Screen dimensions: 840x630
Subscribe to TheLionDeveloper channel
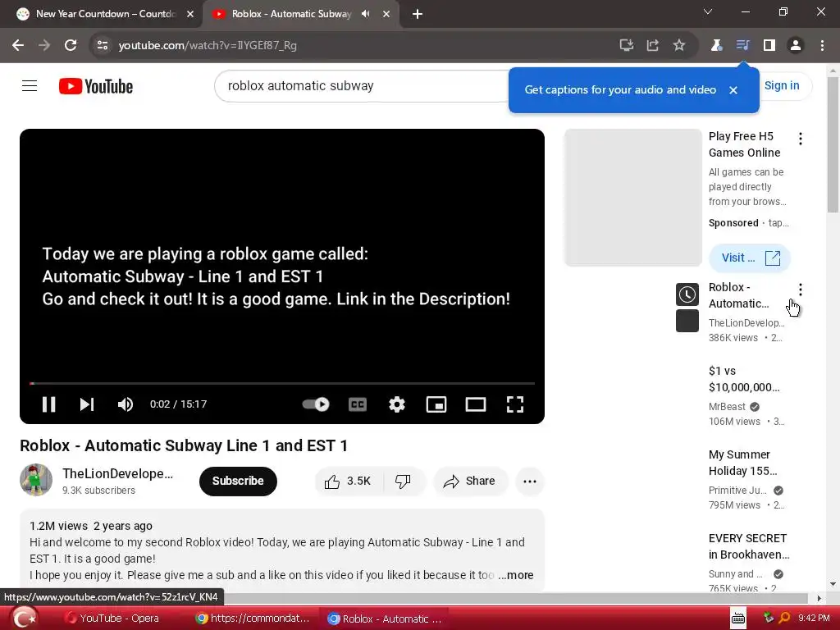[x=238, y=481]
